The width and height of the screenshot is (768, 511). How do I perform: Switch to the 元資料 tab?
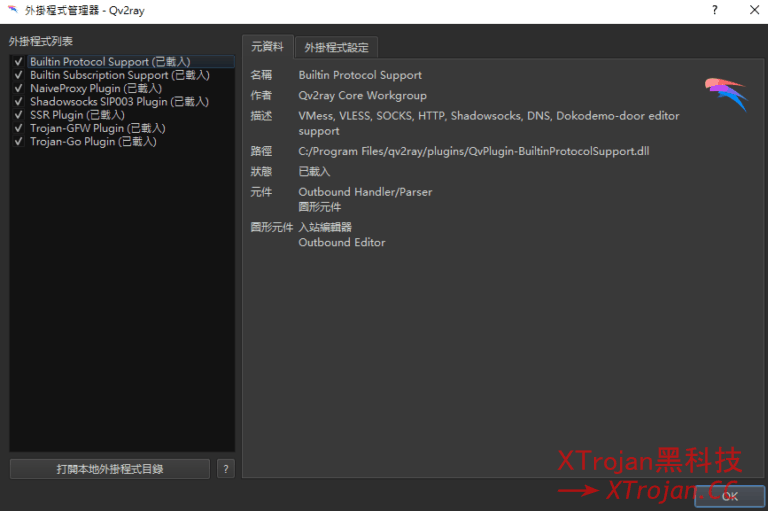coord(267,47)
